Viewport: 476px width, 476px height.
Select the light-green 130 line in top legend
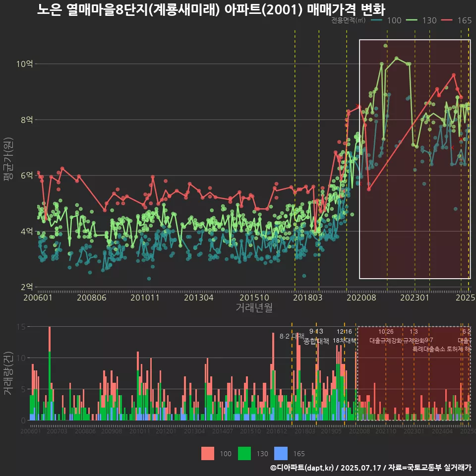pos(412,20)
